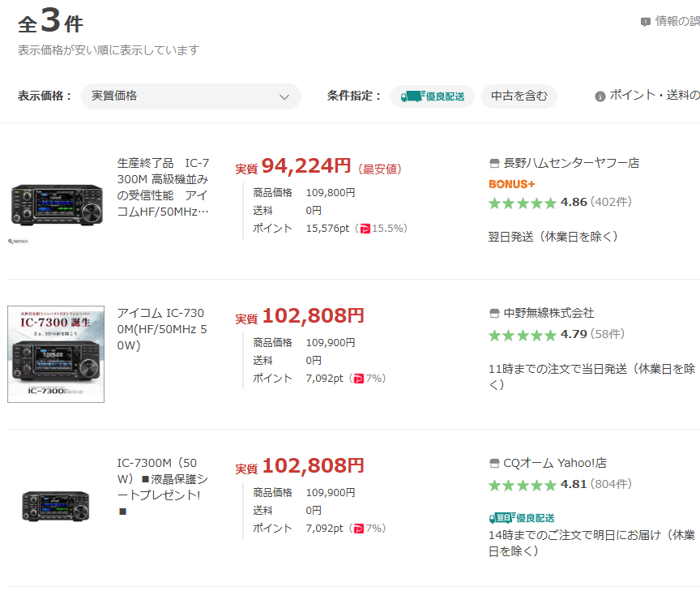Click the info icon beside ポイント・送料
Screen dimensions: 700x591
tap(600, 96)
